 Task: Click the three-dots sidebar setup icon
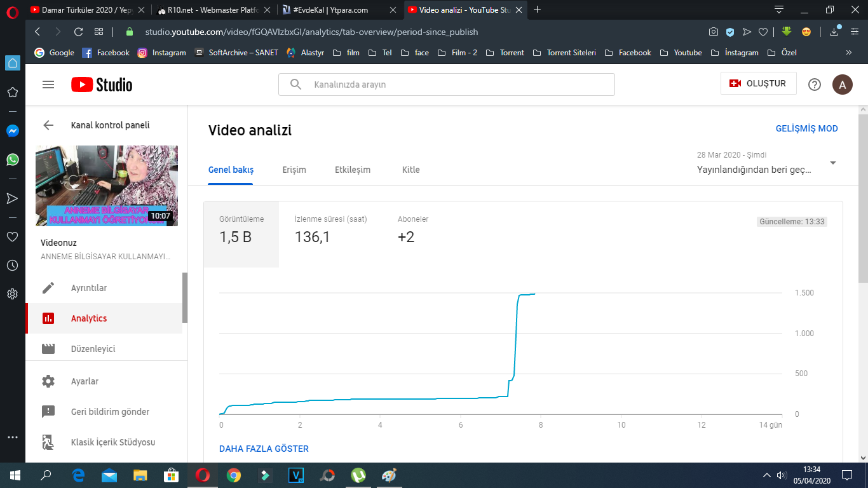(x=13, y=437)
